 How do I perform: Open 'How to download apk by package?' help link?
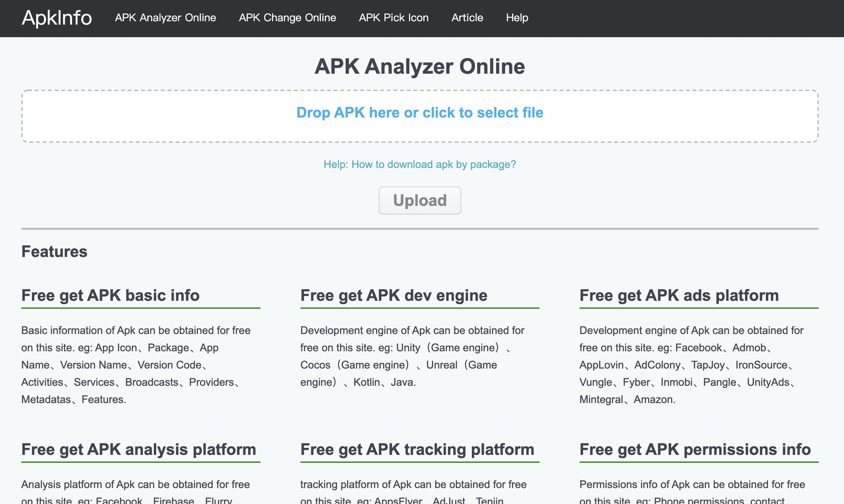419,164
